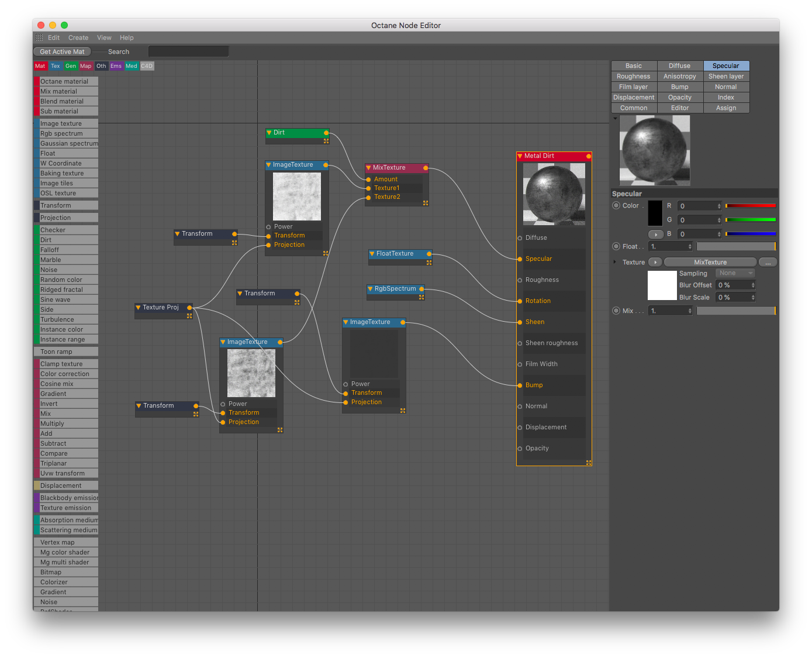This screenshot has height=658, width=812.
Task: Click the Amount input port on MixTexture
Action: pos(368,180)
